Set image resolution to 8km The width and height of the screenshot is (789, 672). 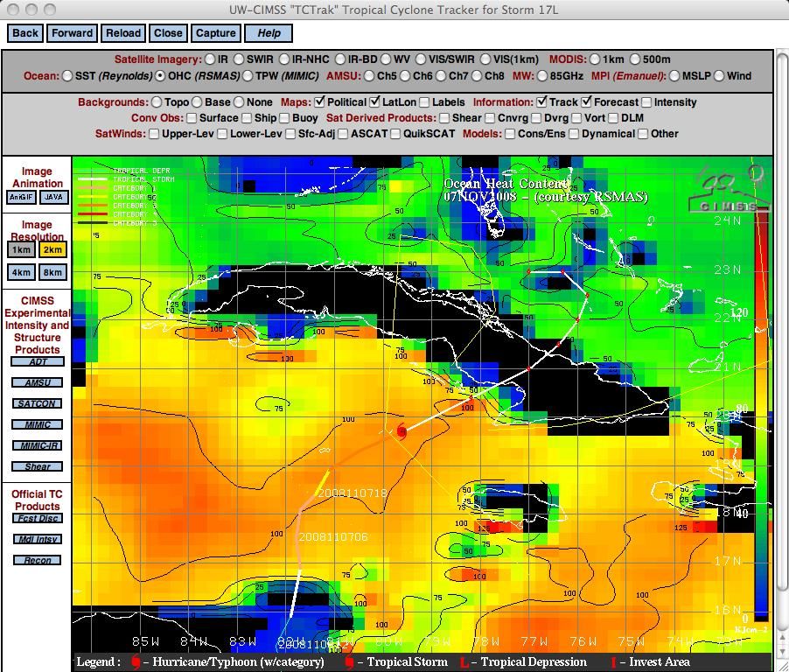click(52, 272)
